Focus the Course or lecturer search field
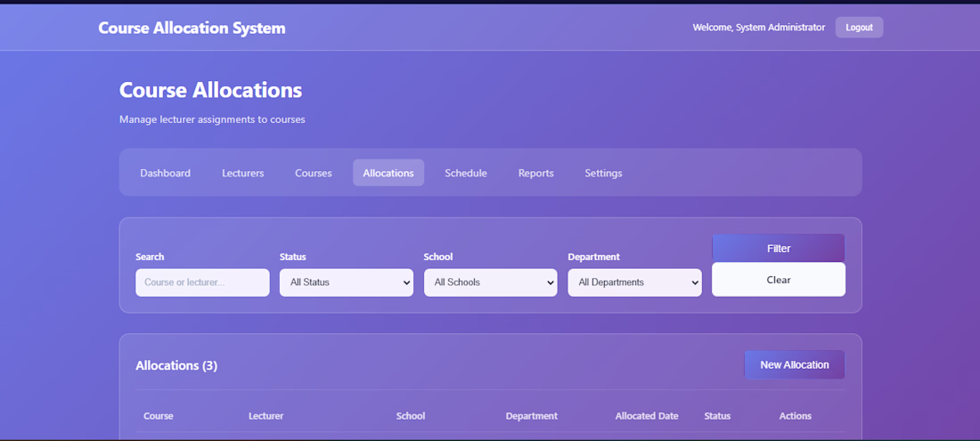The width and height of the screenshot is (980, 441). pos(202,282)
